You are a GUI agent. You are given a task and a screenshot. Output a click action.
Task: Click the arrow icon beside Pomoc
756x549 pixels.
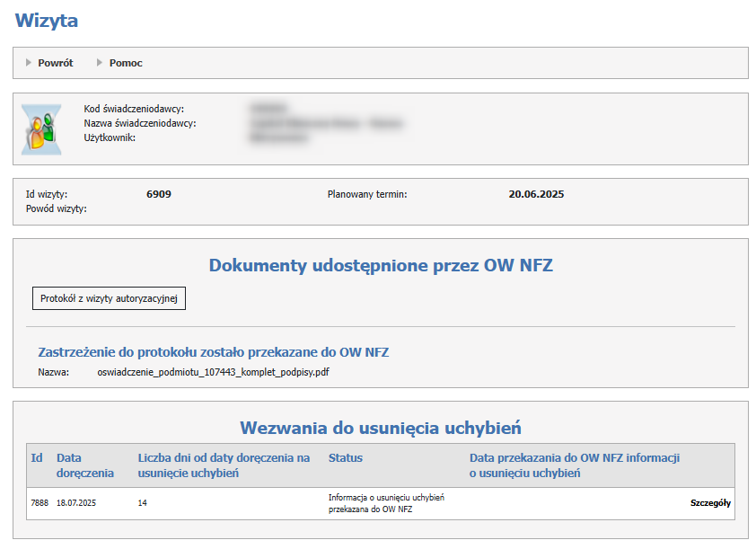click(x=100, y=63)
